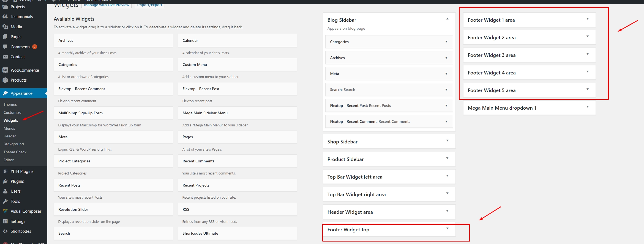The image size is (644, 244).
Task: Select the Mega Main Sidebar Menu widget
Action: tap(238, 113)
